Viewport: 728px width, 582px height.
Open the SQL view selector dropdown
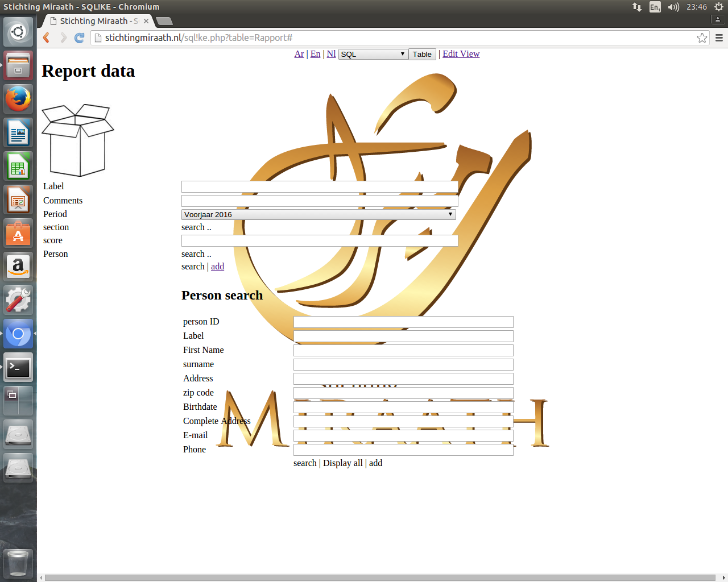(x=373, y=54)
